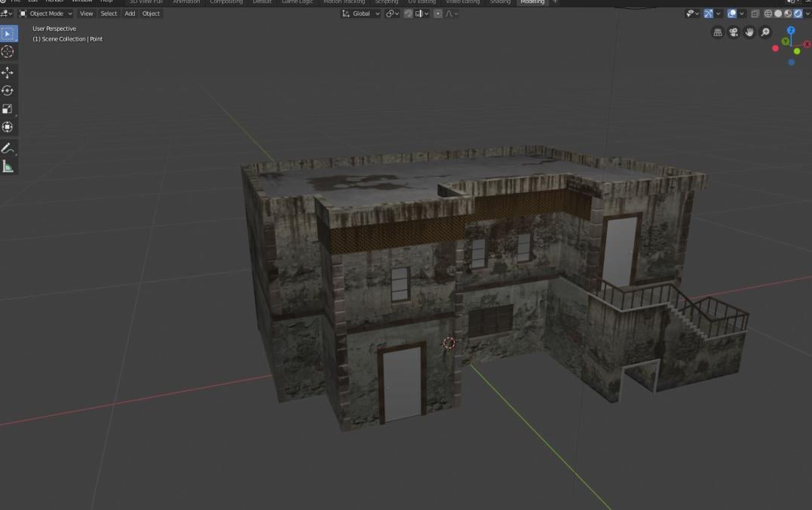Viewport: 812px width, 510px height.
Task: Switch to the Compositing workspace tab
Action: pos(226,2)
